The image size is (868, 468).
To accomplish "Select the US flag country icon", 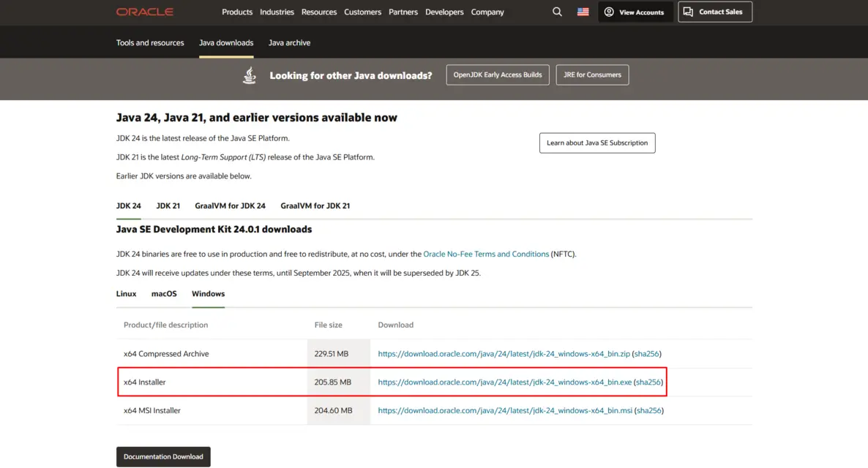I will point(583,12).
